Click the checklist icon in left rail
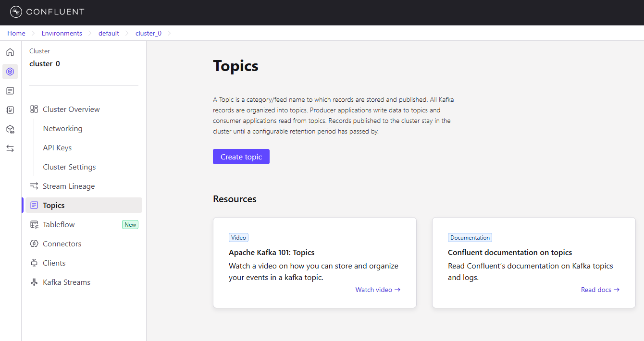This screenshot has width=644, height=341. click(10, 110)
